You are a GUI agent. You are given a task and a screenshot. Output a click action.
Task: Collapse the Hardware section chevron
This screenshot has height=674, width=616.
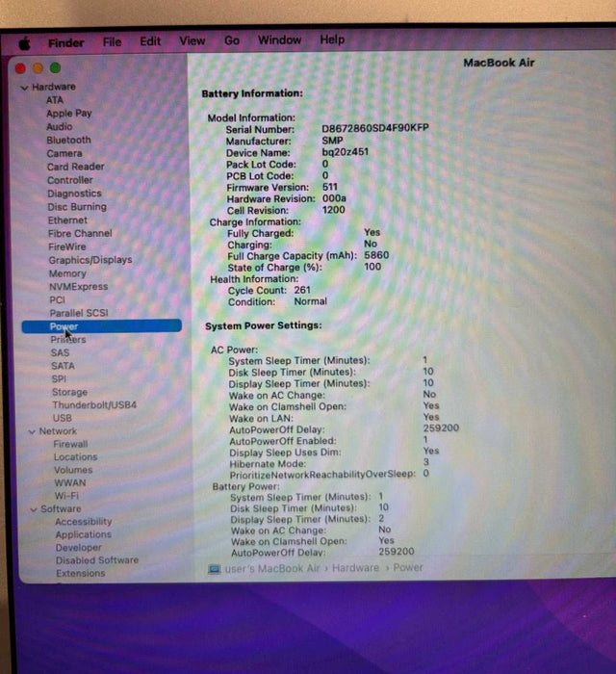coord(24,88)
